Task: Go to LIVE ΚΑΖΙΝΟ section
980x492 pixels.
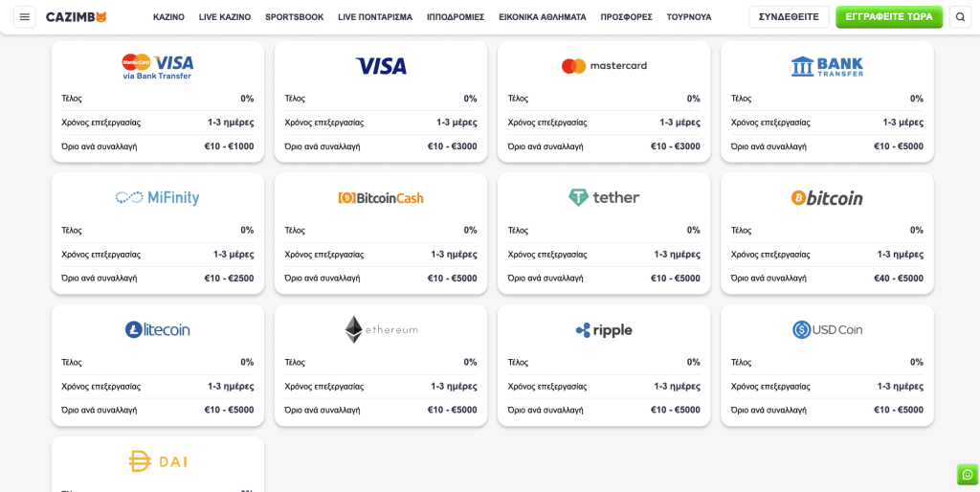Action: (x=225, y=17)
